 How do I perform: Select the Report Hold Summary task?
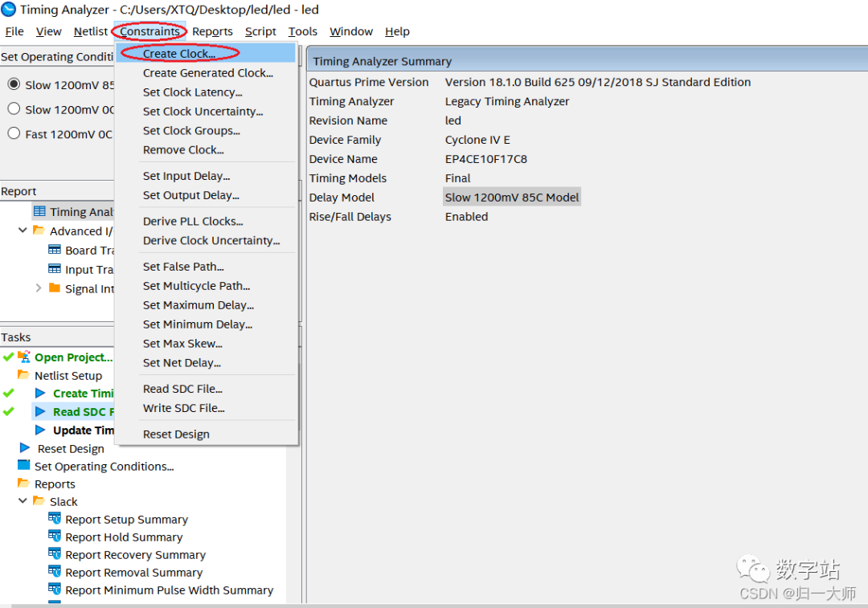[124, 537]
